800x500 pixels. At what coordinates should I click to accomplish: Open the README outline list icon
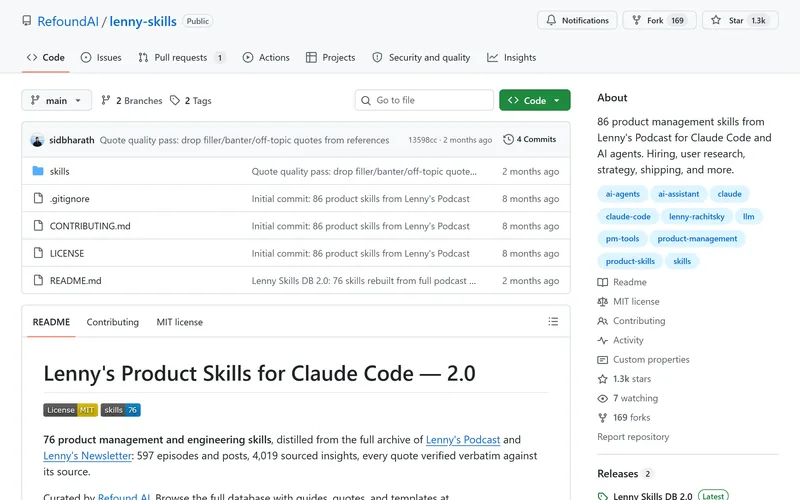pos(553,321)
